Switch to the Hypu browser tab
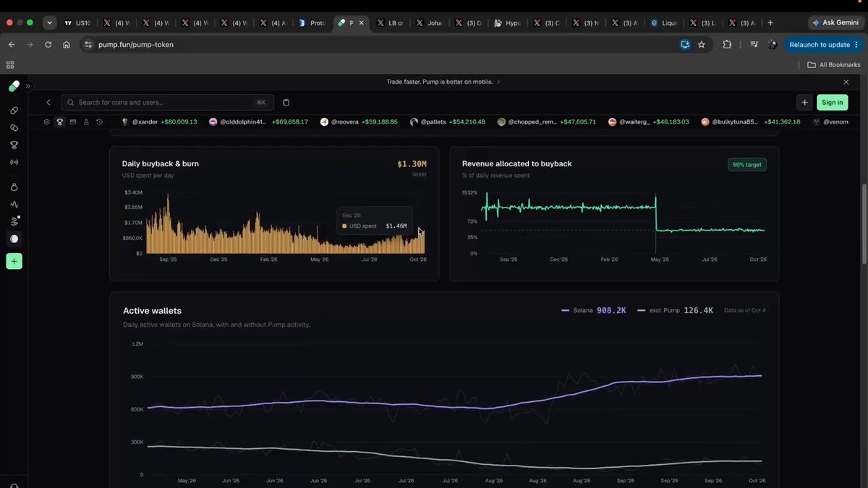The height and width of the screenshot is (488, 868). (x=508, y=23)
